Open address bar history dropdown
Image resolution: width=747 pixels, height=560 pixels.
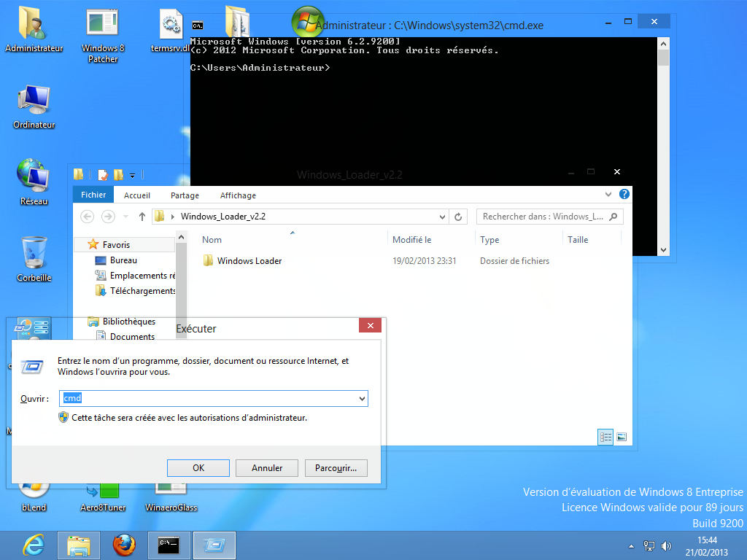442,217
